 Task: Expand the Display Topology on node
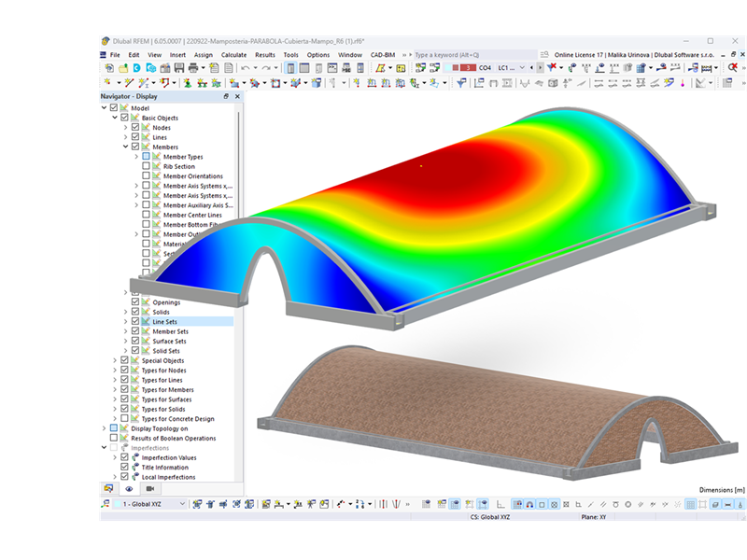click(104, 428)
